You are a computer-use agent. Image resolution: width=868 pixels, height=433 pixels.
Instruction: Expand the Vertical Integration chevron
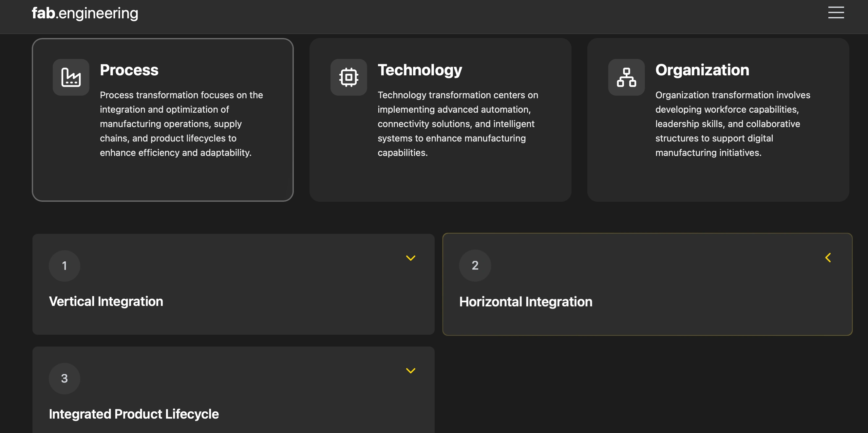click(410, 258)
